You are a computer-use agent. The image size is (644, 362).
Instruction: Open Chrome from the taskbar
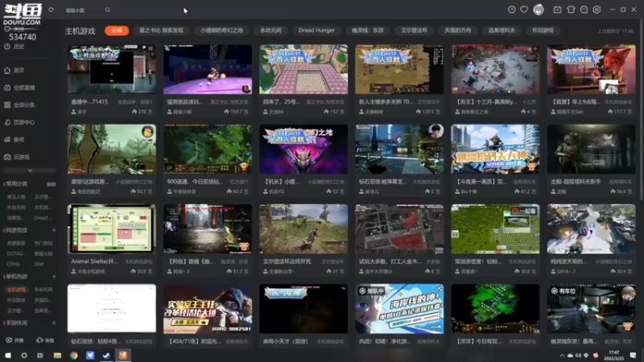click(74, 355)
